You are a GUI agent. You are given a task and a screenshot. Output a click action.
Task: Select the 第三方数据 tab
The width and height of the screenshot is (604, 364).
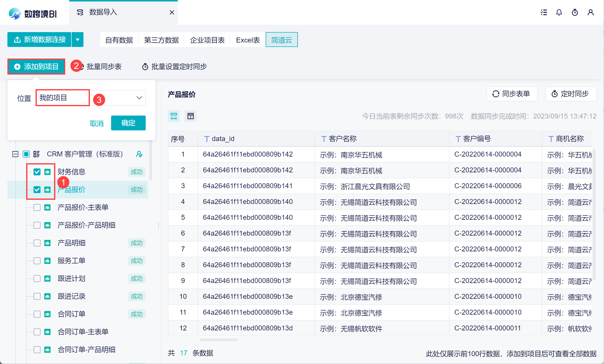click(161, 40)
